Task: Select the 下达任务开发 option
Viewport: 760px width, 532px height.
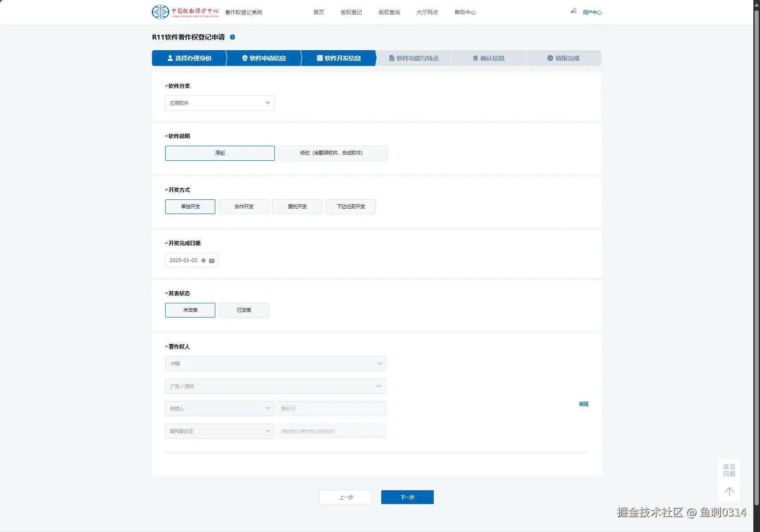Action: click(x=351, y=207)
